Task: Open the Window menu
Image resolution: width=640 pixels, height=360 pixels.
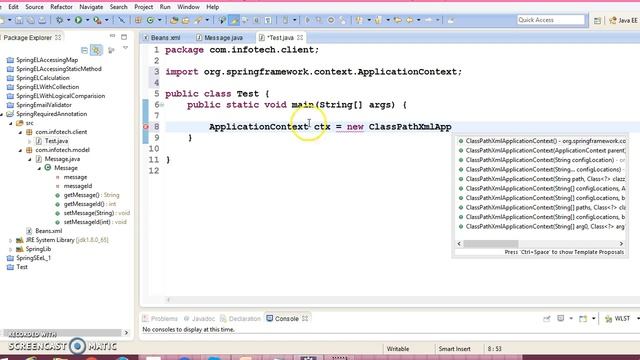Action: 188,7
